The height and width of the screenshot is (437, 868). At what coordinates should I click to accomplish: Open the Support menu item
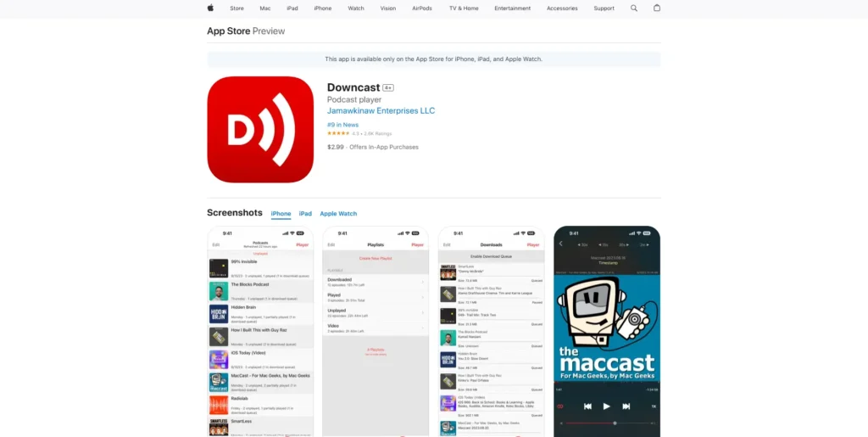(x=604, y=8)
